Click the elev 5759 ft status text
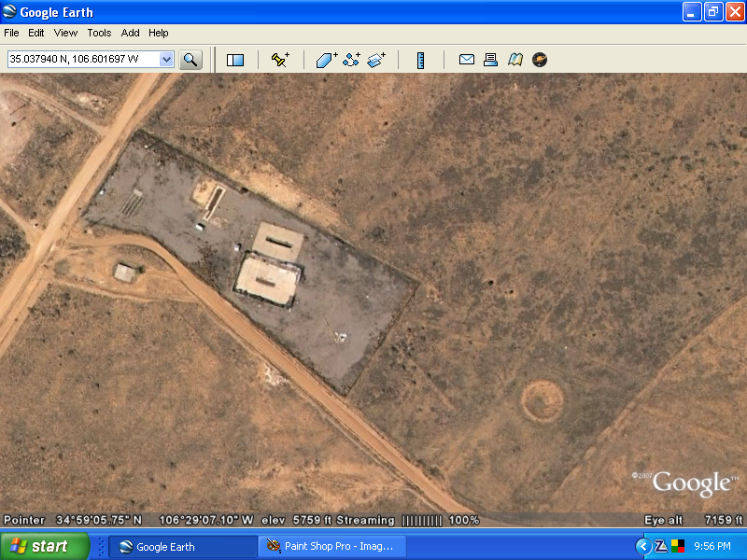Screen dimensions: 747x560 (x=296, y=520)
